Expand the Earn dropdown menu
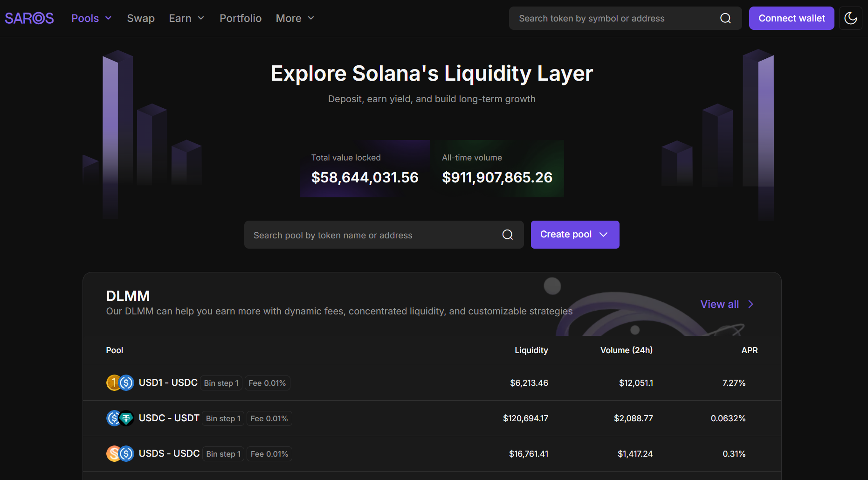868x480 pixels. [186, 18]
